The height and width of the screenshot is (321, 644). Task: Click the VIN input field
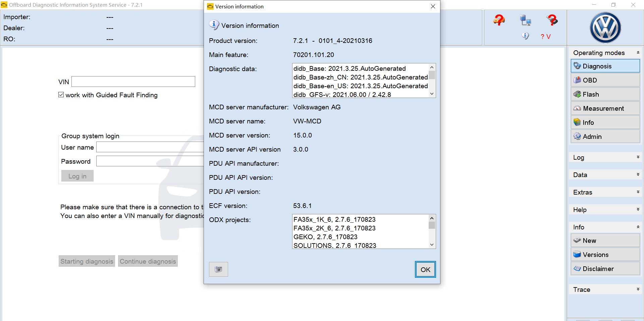coord(133,82)
